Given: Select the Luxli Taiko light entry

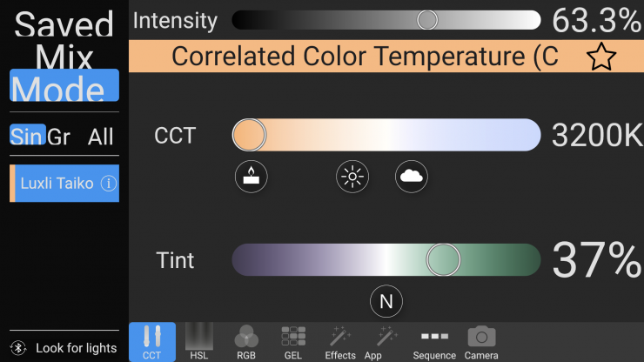Looking at the screenshot, I should pos(57,184).
